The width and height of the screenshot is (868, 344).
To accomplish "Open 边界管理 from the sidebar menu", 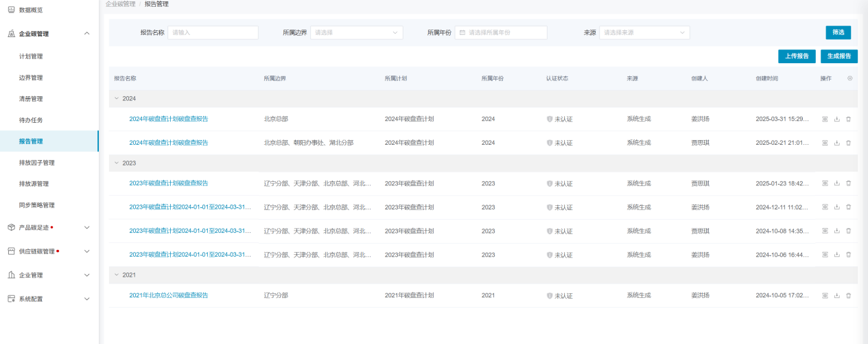I will pyautogui.click(x=31, y=78).
